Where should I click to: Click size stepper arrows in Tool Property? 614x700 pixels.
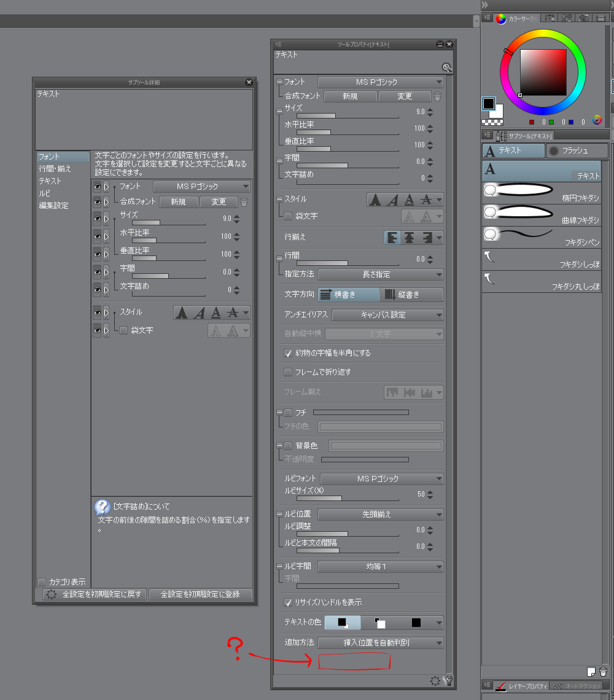(x=430, y=112)
